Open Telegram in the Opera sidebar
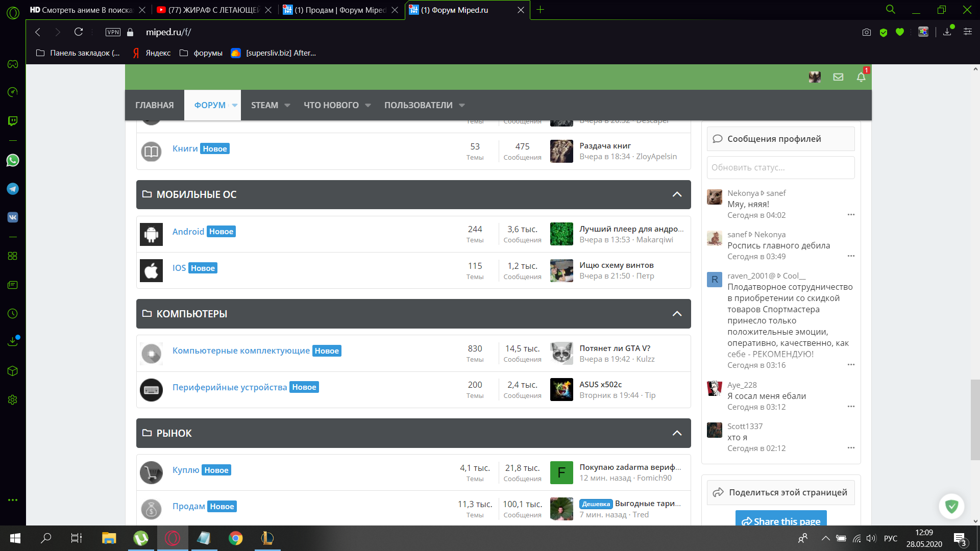 coord(13,189)
